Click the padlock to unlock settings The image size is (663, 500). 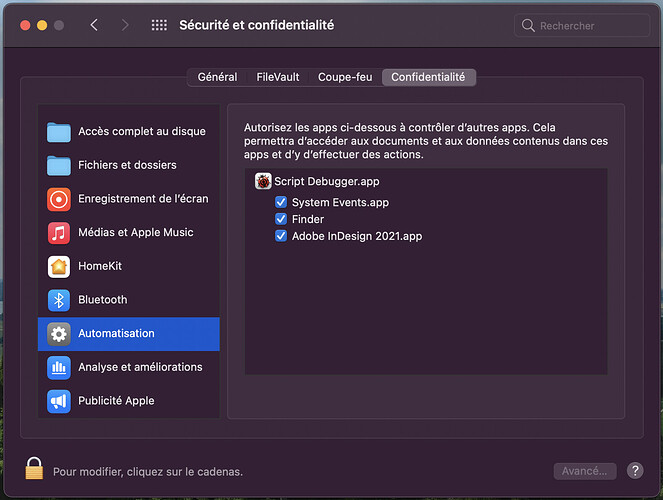point(34,468)
